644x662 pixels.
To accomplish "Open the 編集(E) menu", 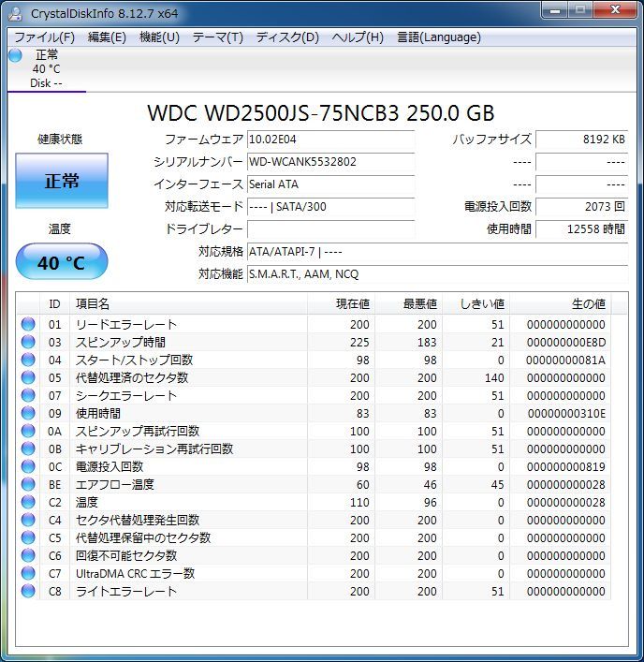I will [x=107, y=37].
